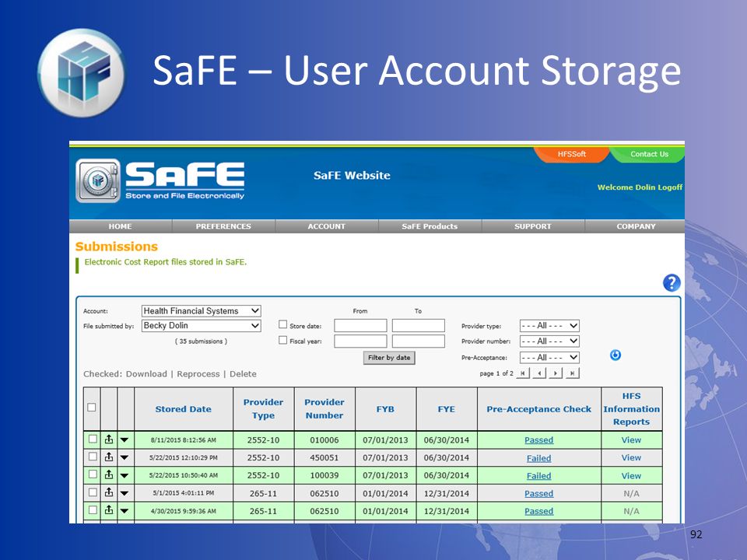Image resolution: width=747 pixels, height=560 pixels.
Task: Click the blue help question mark icon
Action: [672, 283]
